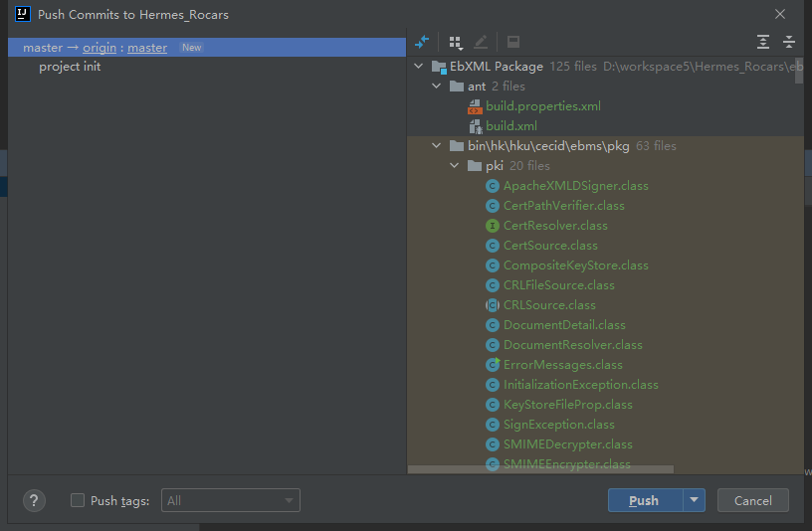Image resolution: width=812 pixels, height=531 pixels.
Task: Click the Collapse All icon
Action: coord(789,42)
